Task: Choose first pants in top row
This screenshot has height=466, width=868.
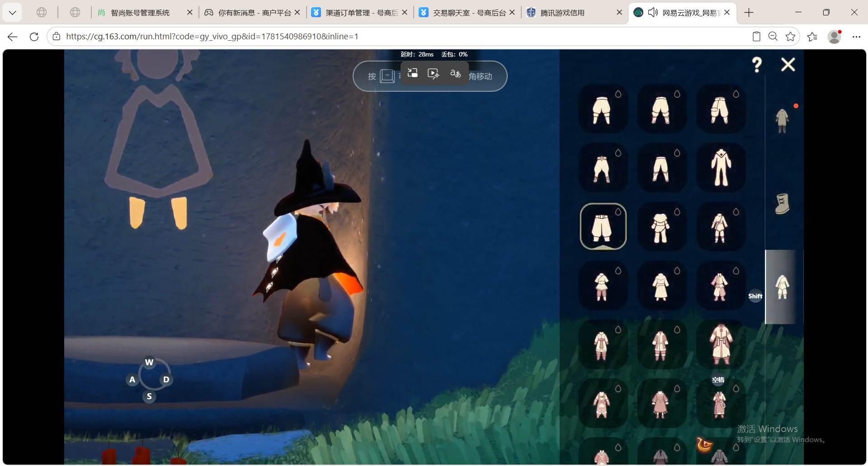Action: (603, 108)
